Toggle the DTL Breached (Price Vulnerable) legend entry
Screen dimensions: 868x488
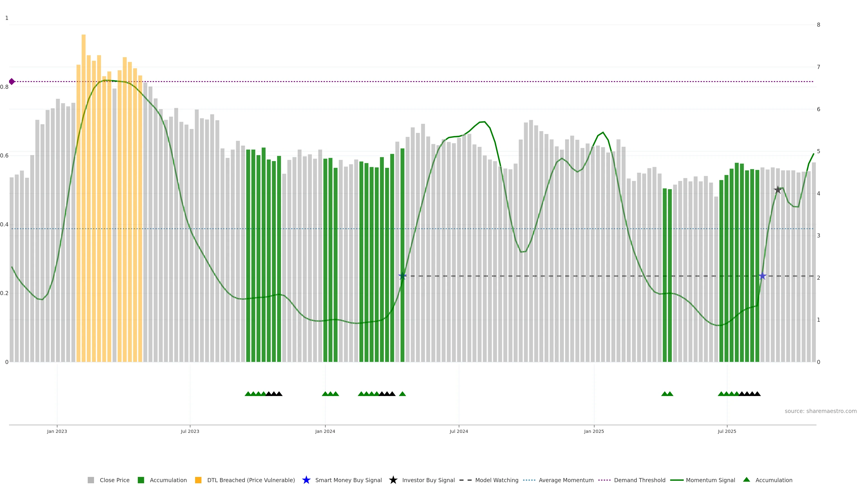251,480
